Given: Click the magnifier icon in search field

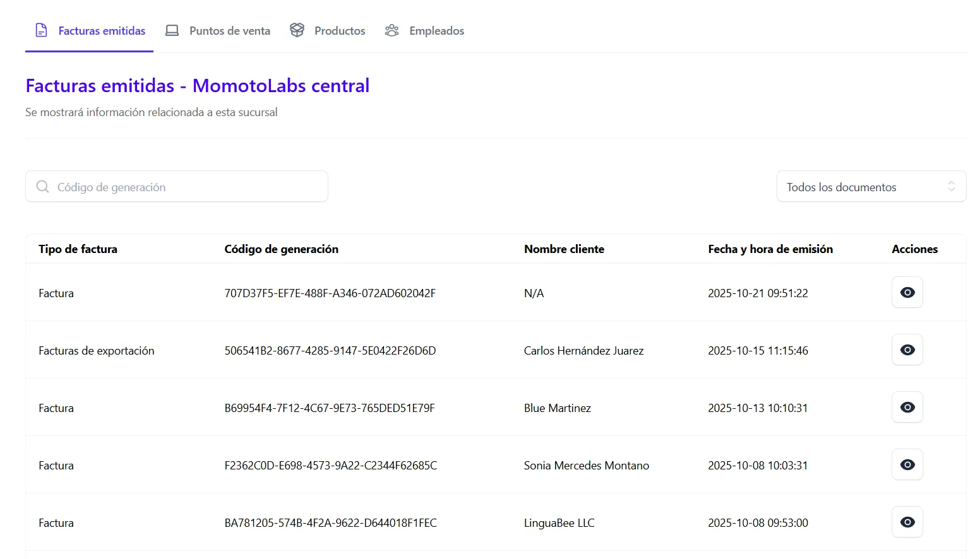Looking at the screenshot, I should (42, 187).
